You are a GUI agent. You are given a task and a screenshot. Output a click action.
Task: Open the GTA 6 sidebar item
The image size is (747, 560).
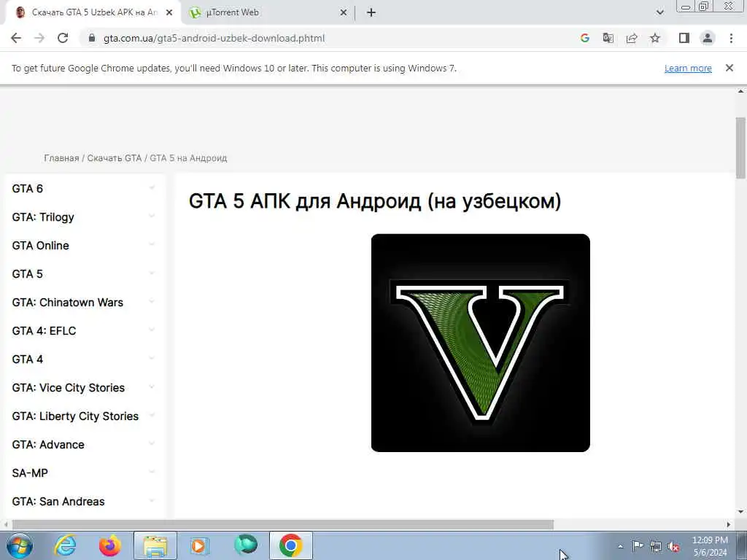pyautogui.click(x=27, y=189)
